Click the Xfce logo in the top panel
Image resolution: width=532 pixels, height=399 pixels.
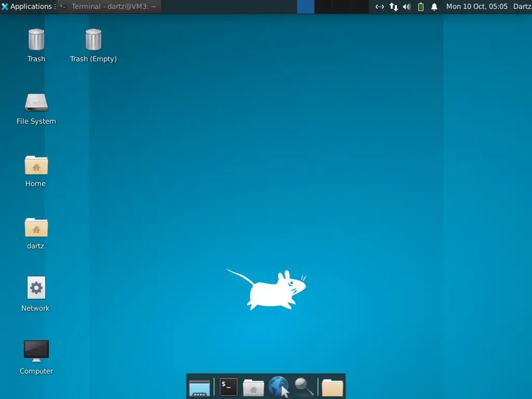point(5,6)
